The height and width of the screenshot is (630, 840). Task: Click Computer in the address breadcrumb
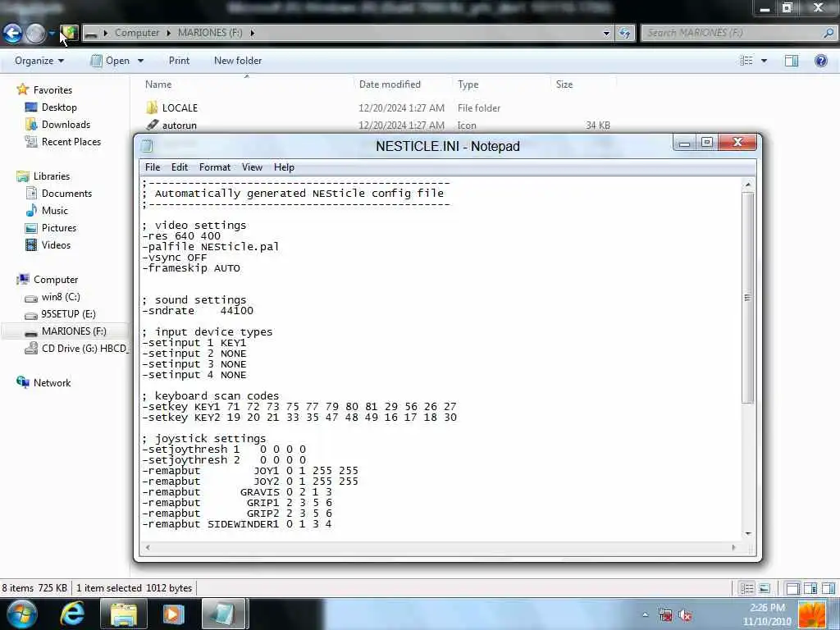pos(137,33)
